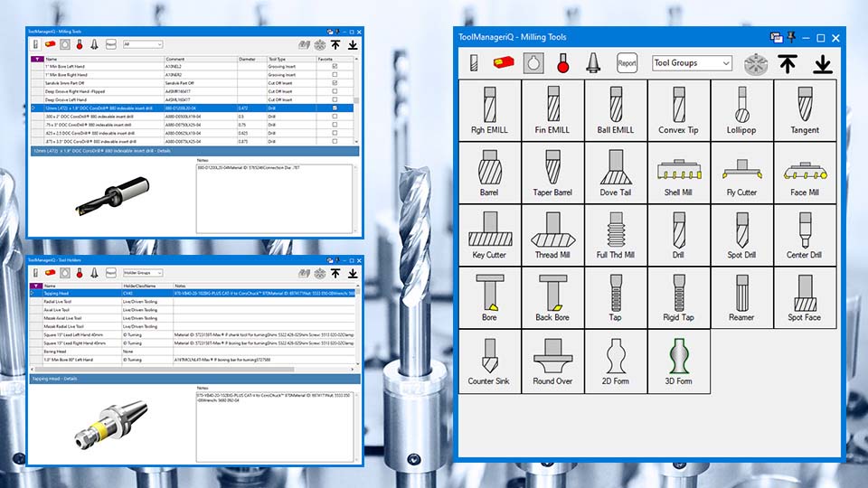
Task: Click purple filter icon in Tool Holders table
Action: click(x=37, y=286)
